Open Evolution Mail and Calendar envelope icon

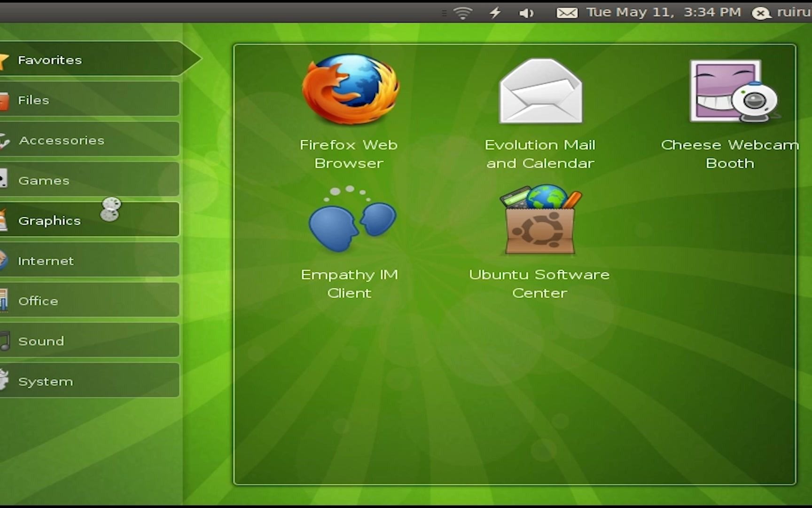pyautogui.click(x=541, y=91)
